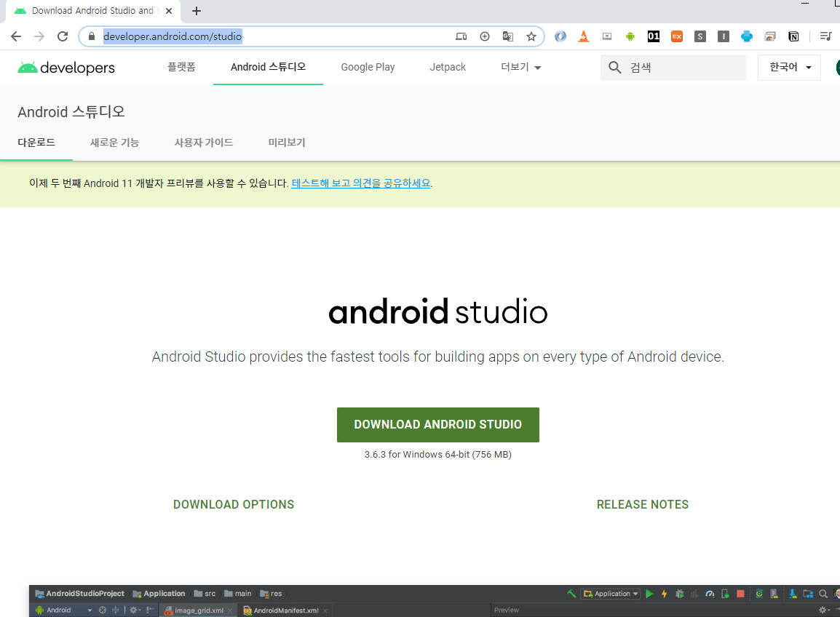
Task: Click the 'Android 스튜디오' page heading
Action: [71, 111]
